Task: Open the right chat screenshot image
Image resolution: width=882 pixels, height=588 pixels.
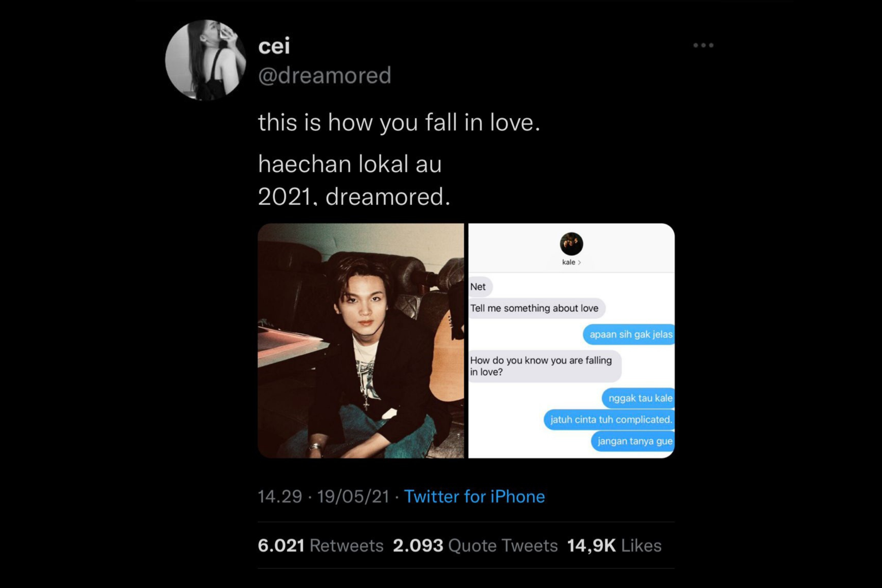Action: (x=571, y=341)
